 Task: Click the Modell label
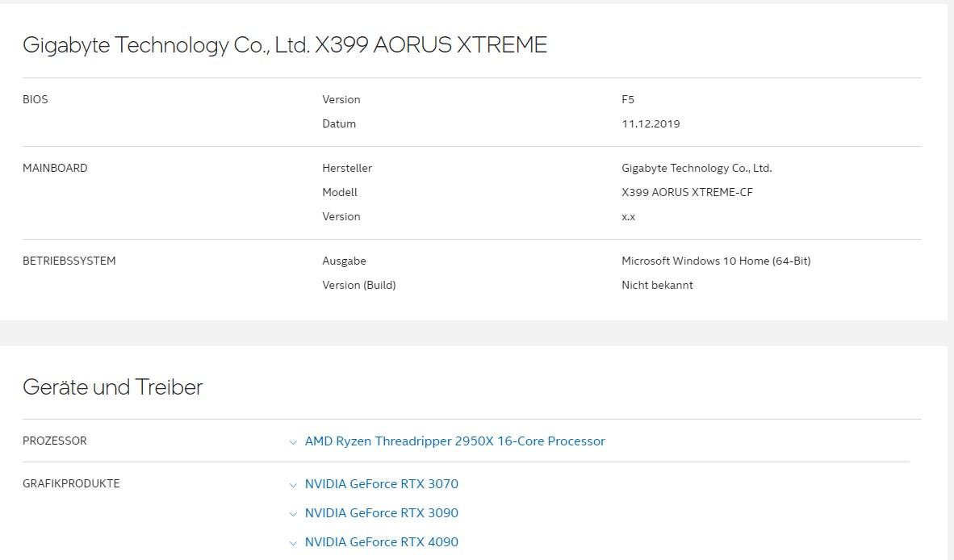pos(340,193)
